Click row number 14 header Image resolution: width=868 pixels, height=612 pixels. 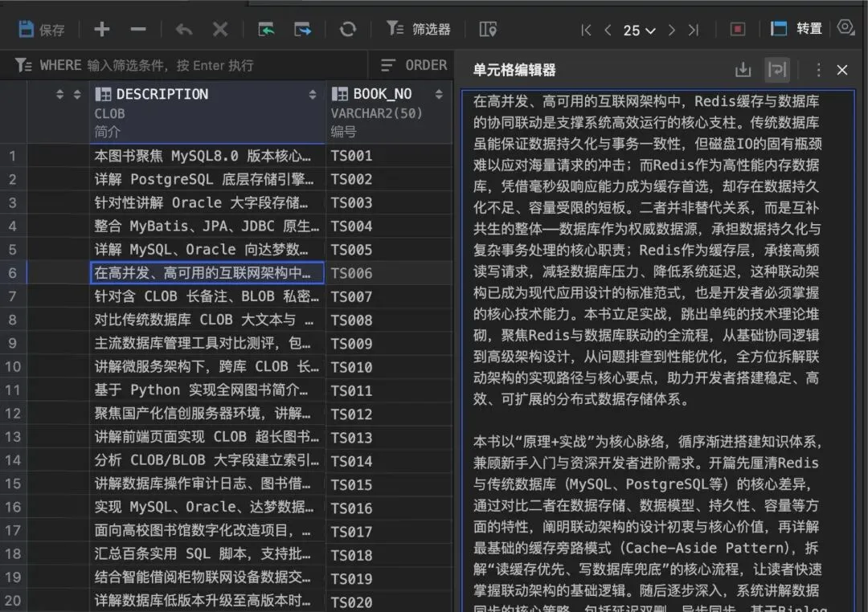13,460
